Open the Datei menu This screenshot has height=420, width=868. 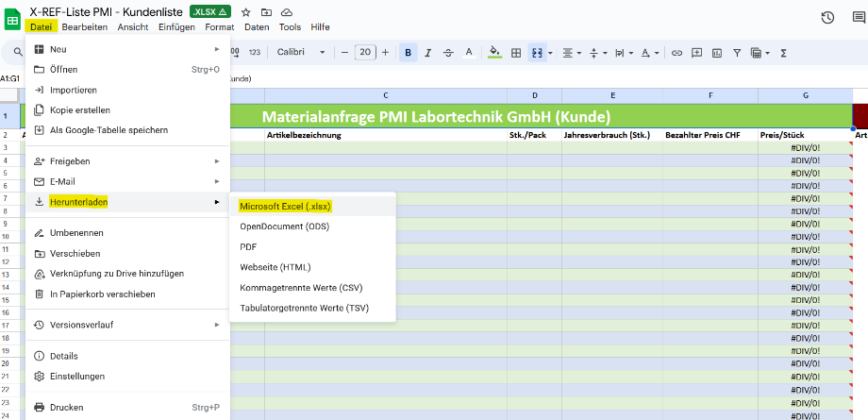[x=42, y=26]
